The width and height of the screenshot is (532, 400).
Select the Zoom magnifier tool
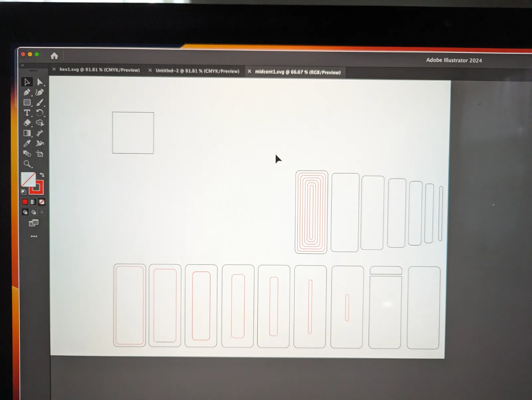28,164
